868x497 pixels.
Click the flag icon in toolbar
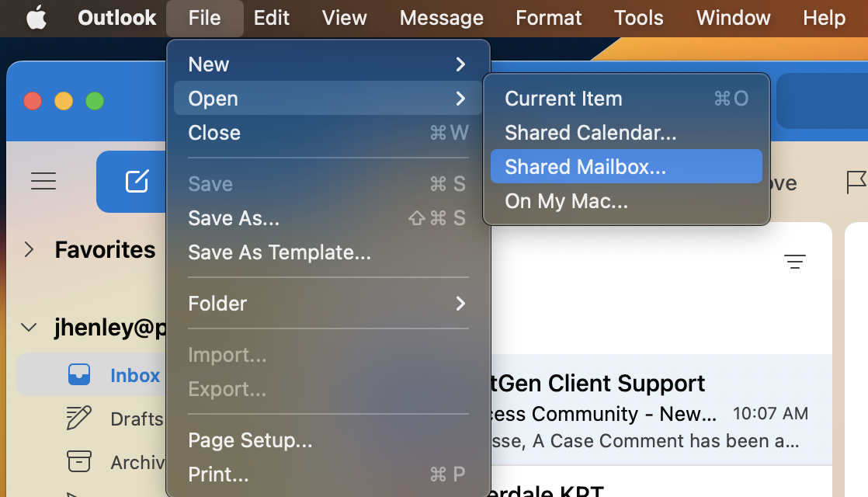pyautogui.click(x=856, y=182)
